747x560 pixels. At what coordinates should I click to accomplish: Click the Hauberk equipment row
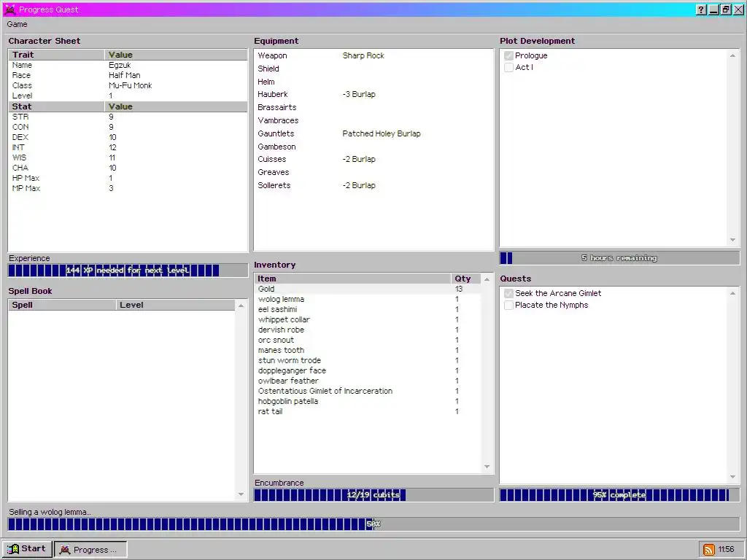(x=373, y=94)
